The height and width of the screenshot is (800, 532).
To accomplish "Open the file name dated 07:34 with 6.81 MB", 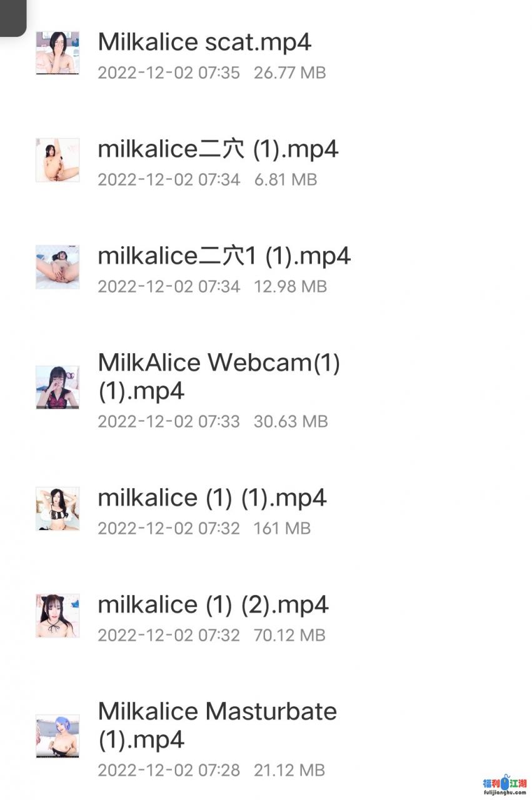I will pyautogui.click(x=218, y=149).
